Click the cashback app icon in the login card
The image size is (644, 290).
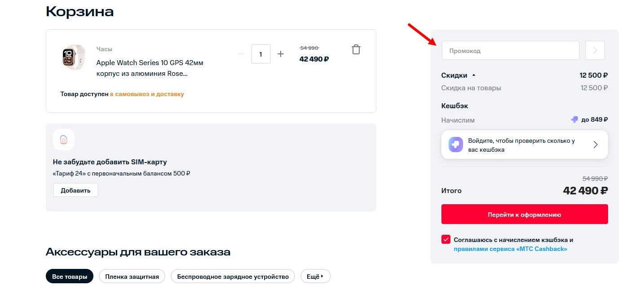(x=455, y=144)
